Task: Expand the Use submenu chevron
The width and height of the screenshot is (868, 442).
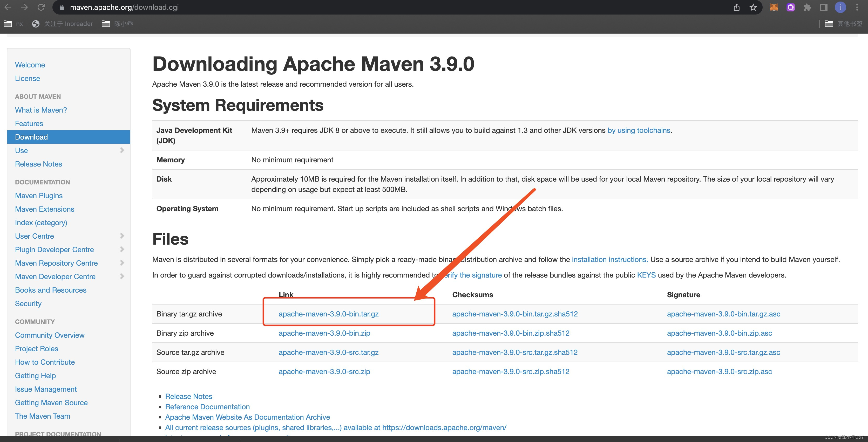Action: (x=122, y=150)
